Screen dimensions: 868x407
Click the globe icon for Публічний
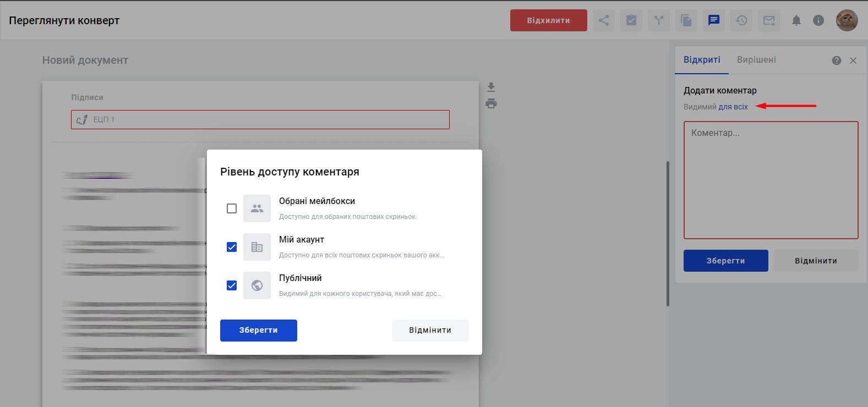click(257, 285)
